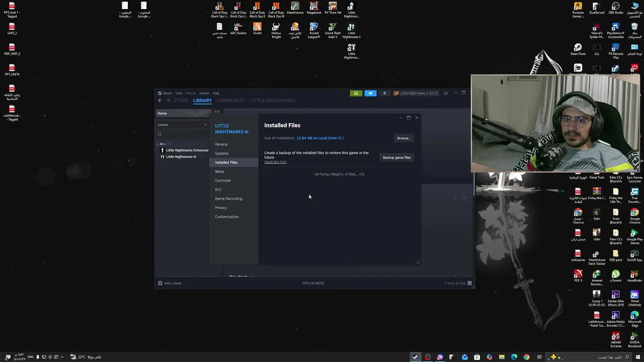Open Rockstar Games Launcher desktop icon
This screenshot has height=362, width=644.
(x=578, y=10)
